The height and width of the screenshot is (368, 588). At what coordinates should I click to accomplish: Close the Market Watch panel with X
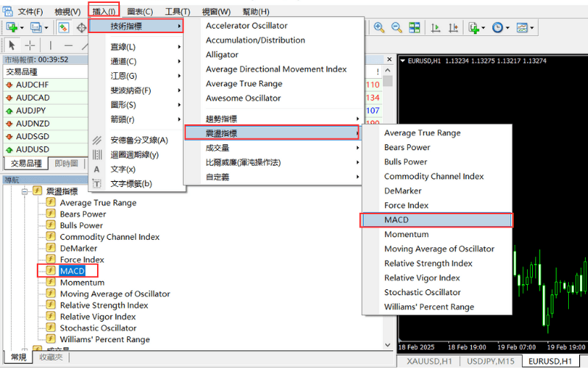point(390,60)
